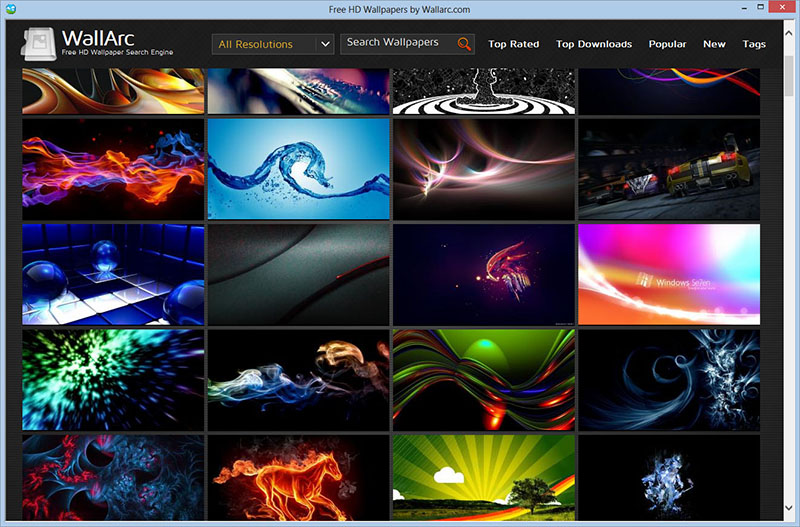
Task: Go to the Top Rated section
Action: point(513,44)
